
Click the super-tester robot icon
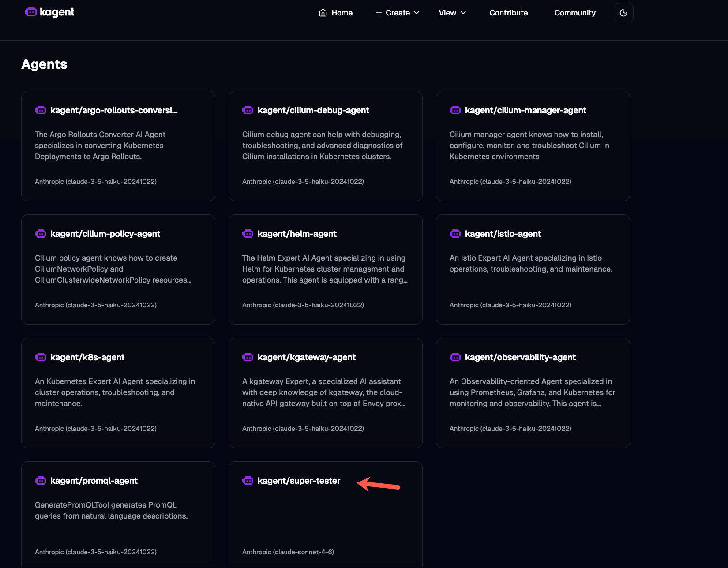[x=248, y=481]
